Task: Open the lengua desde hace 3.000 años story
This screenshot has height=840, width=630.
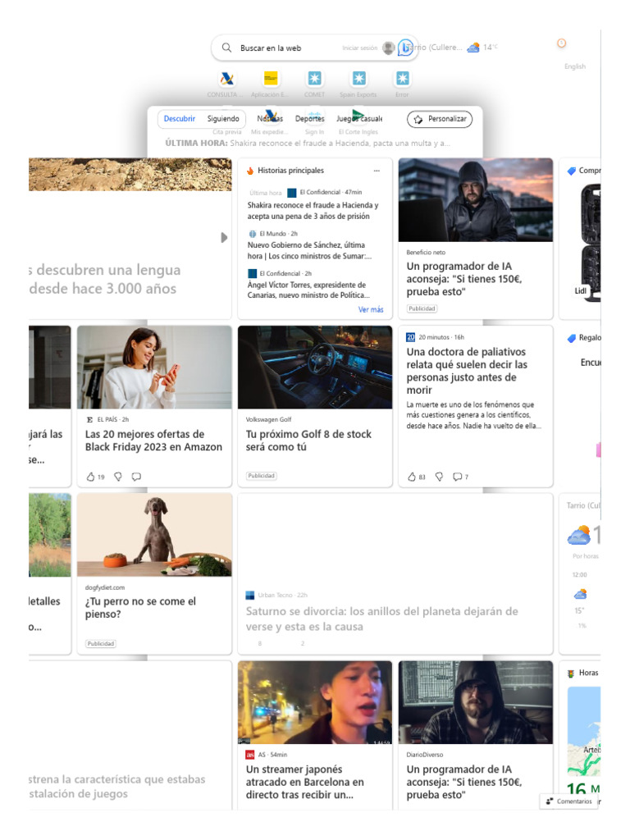Action: 105,279
